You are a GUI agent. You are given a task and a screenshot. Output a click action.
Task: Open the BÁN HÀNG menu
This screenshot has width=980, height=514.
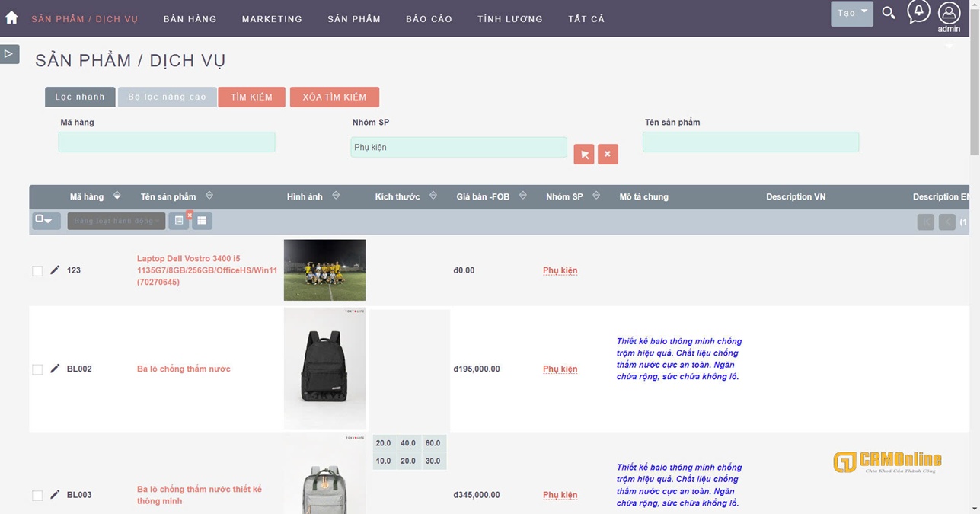click(x=190, y=18)
